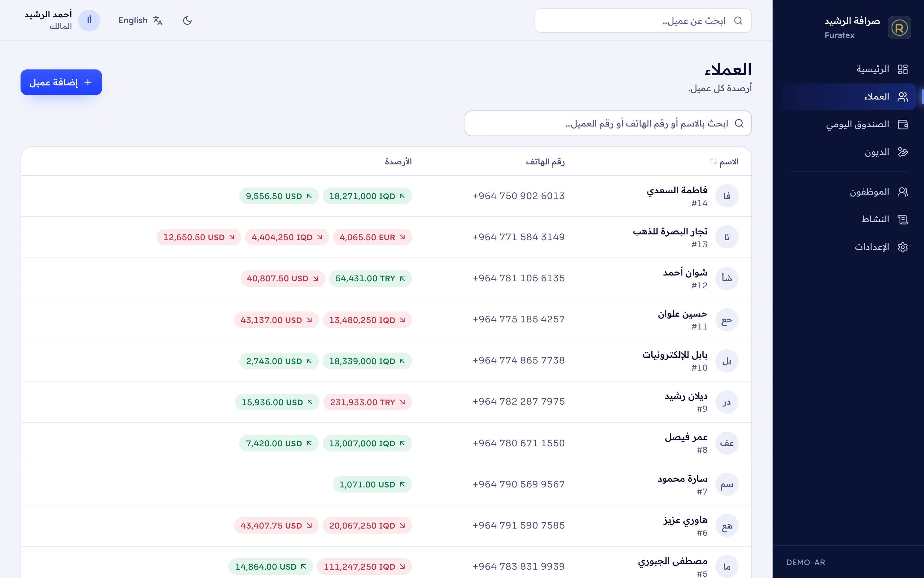The height and width of the screenshot is (578, 924).
Task: Open العملاء customers page in the sidebar
Action: 848,97
